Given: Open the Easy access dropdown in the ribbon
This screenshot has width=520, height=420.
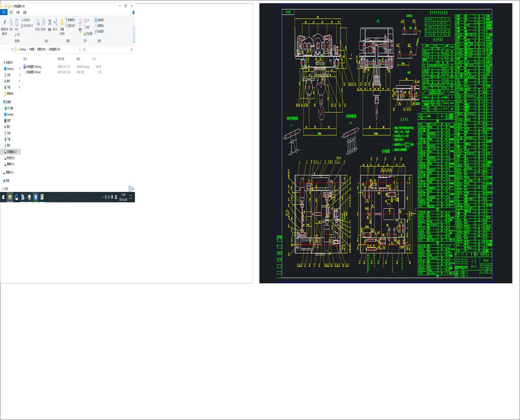Looking at the screenshot, I should point(71,26).
